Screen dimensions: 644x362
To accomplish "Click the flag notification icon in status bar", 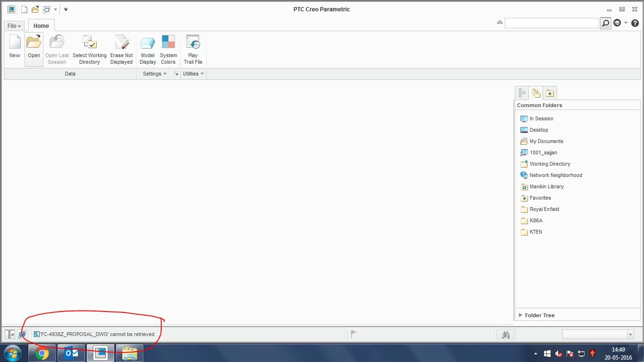I will 353,334.
